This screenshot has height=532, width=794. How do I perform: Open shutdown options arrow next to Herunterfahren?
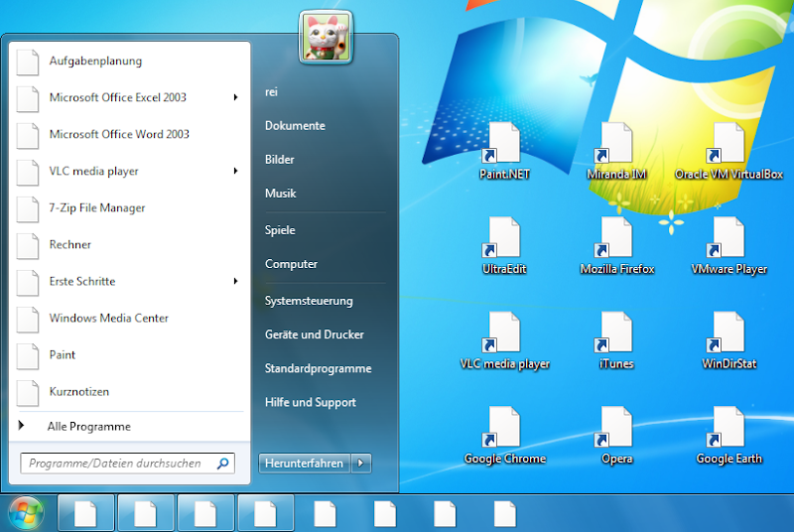[x=361, y=464]
